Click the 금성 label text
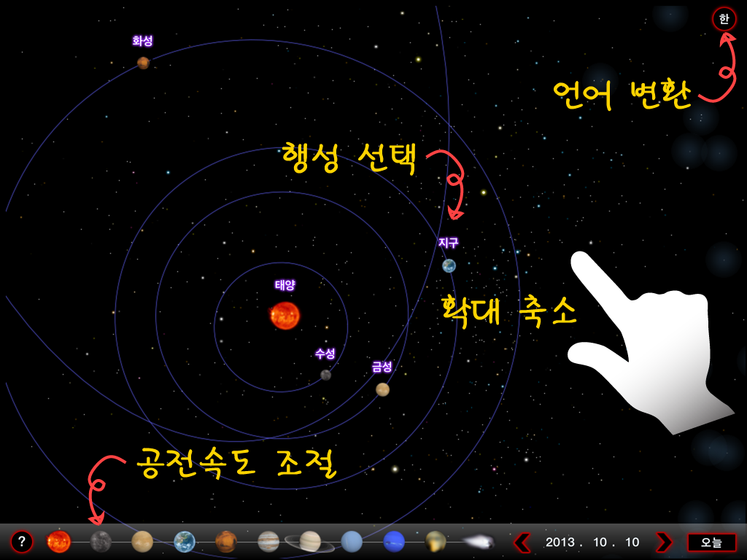 [x=382, y=367]
